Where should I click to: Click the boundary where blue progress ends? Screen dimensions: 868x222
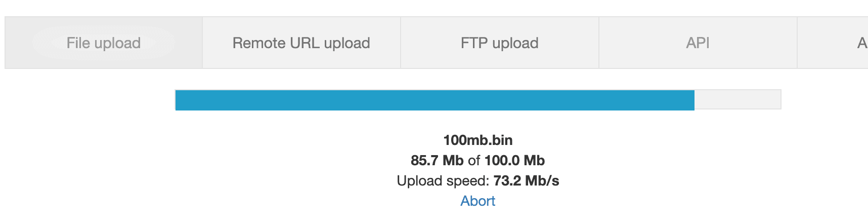694,100
